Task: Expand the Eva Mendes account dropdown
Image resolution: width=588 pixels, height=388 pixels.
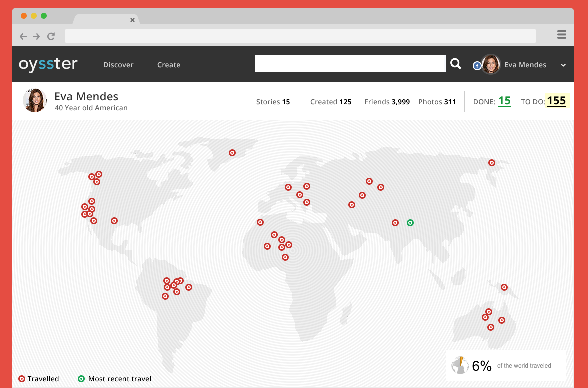Action: click(x=563, y=65)
